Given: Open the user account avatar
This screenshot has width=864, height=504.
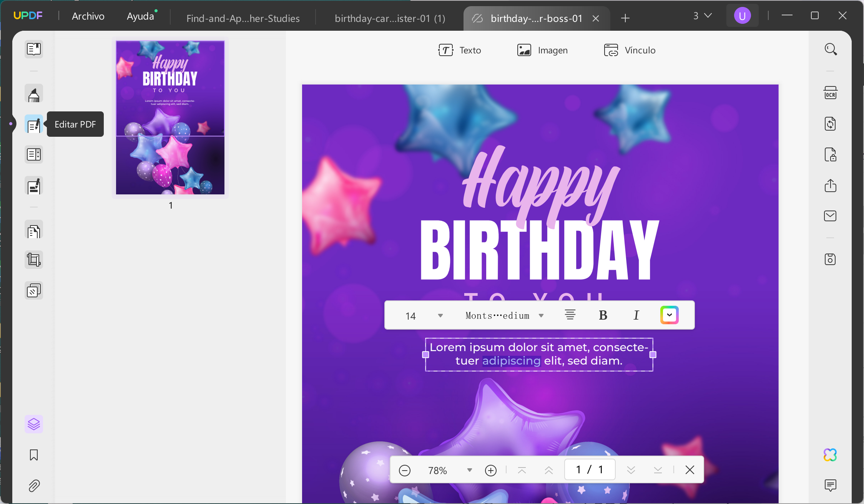Looking at the screenshot, I should 742,16.
